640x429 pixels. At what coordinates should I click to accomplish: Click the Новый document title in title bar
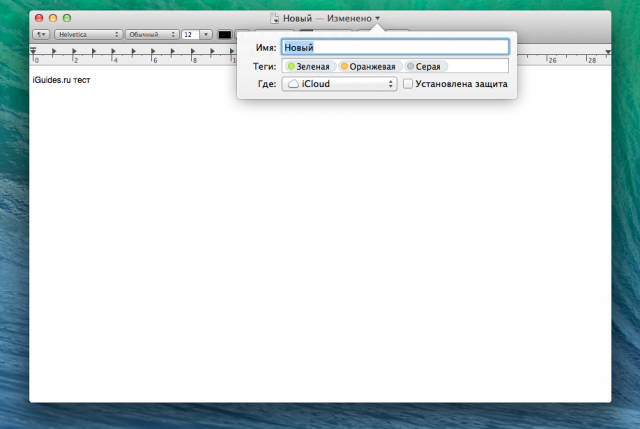[x=297, y=18]
